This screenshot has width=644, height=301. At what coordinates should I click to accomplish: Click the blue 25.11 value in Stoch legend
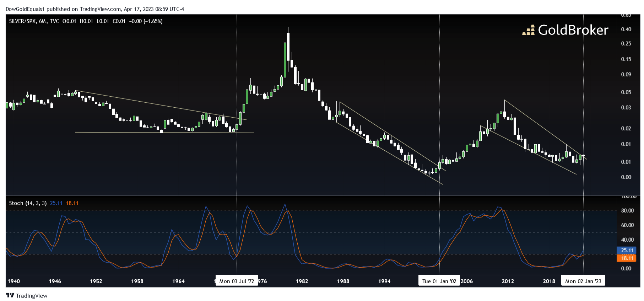[56, 203]
